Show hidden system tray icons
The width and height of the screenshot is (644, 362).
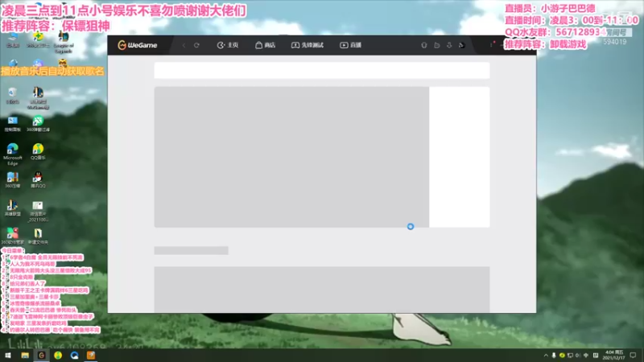click(546, 356)
